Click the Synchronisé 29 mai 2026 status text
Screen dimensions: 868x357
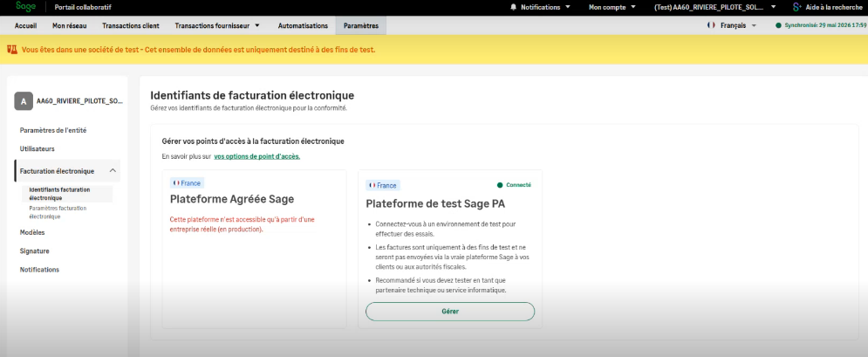click(825, 25)
